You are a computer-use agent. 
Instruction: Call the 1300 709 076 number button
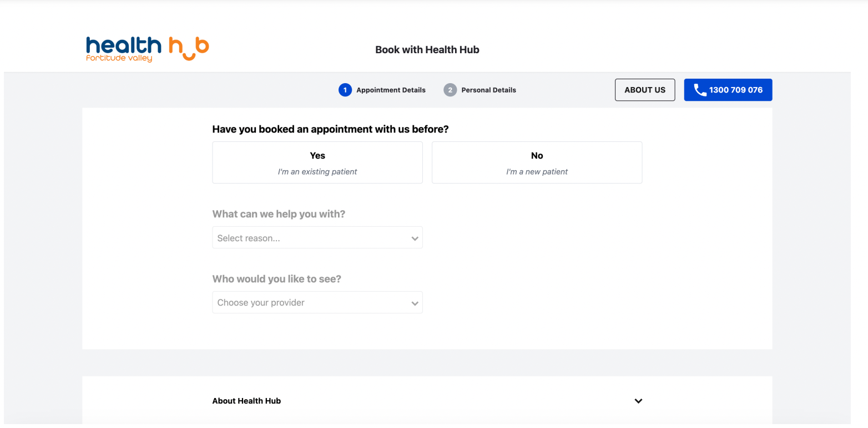(x=728, y=90)
